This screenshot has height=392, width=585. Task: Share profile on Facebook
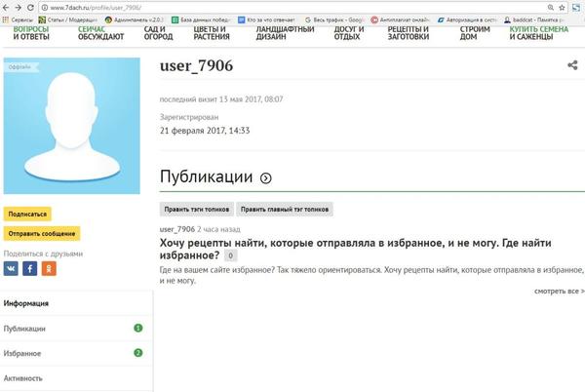coord(30,268)
